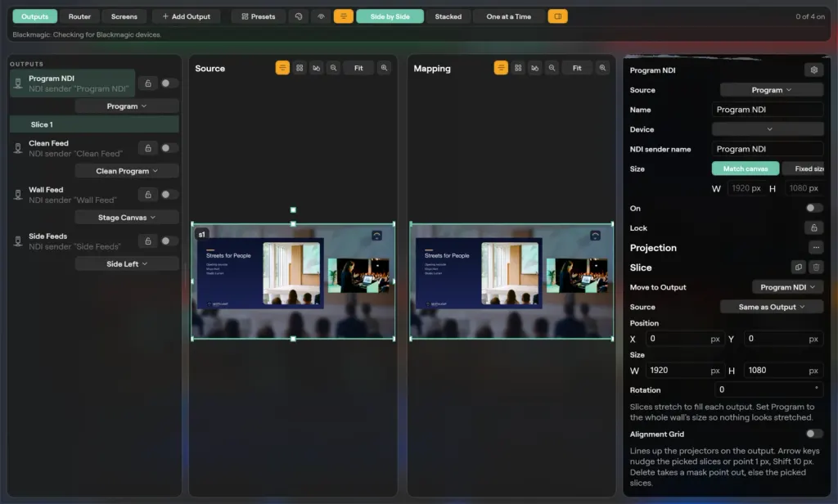Click the overlay icon in Source panel
The width and height of the screenshot is (838, 504).
coord(317,68)
